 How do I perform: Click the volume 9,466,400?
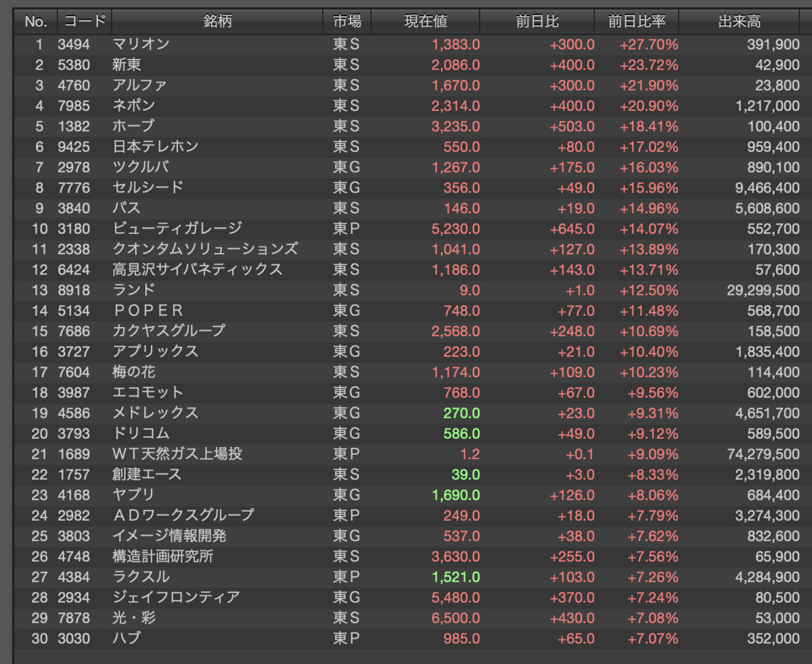pos(766,187)
